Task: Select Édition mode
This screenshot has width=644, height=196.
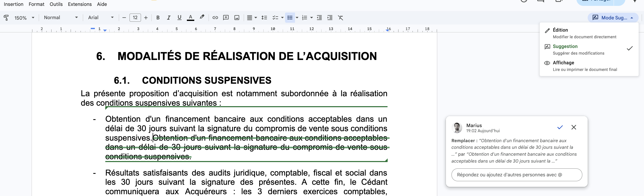Action: (x=589, y=33)
